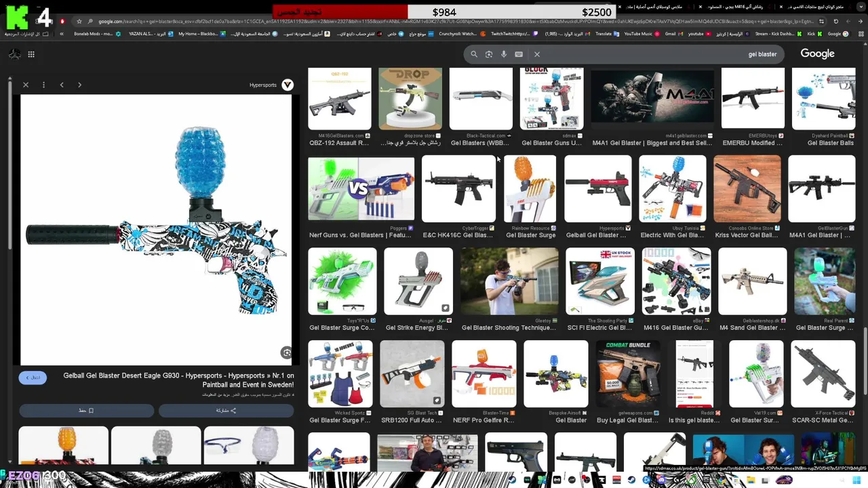Open the Hypersports source name link
The width and height of the screenshot is (868, 488).
click(263, 85)
